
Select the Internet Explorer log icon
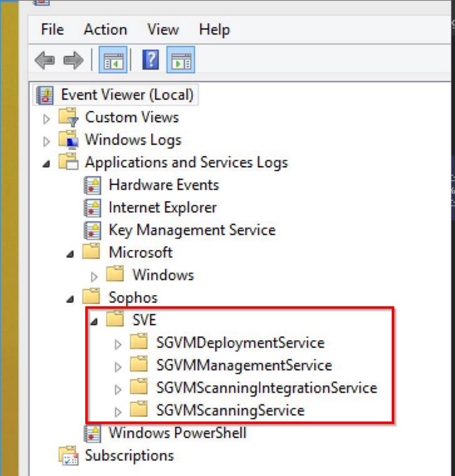pos(92,208)
